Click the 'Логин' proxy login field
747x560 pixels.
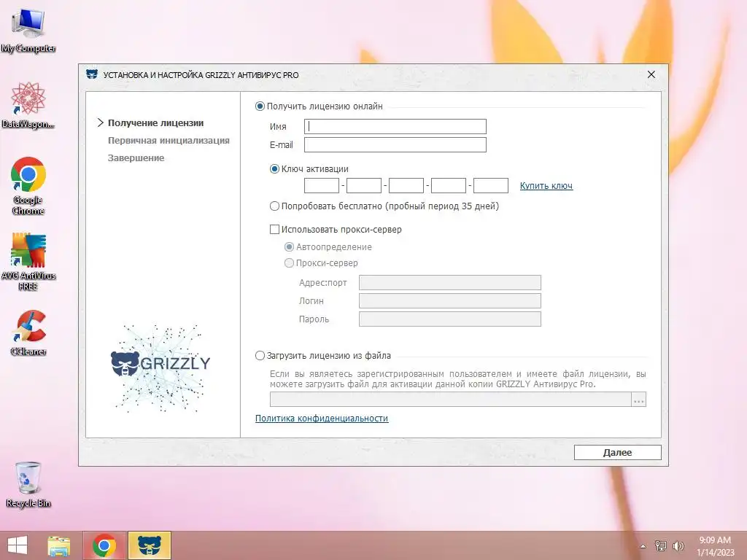point(449,300)
